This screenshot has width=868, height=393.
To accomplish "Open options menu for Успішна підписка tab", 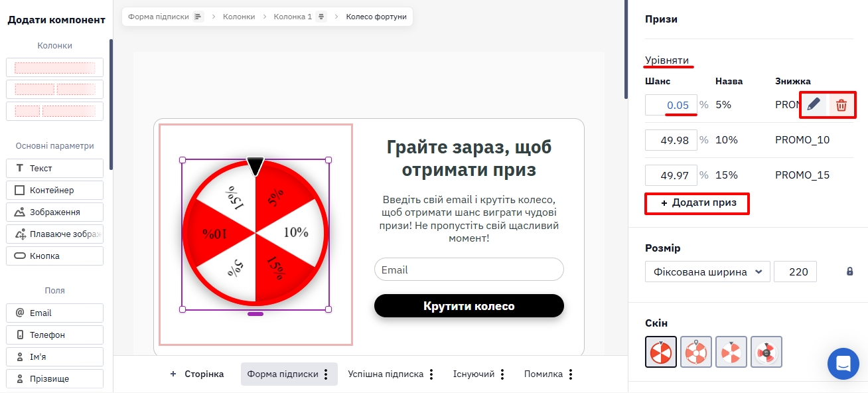I will (x=431, y=374).
